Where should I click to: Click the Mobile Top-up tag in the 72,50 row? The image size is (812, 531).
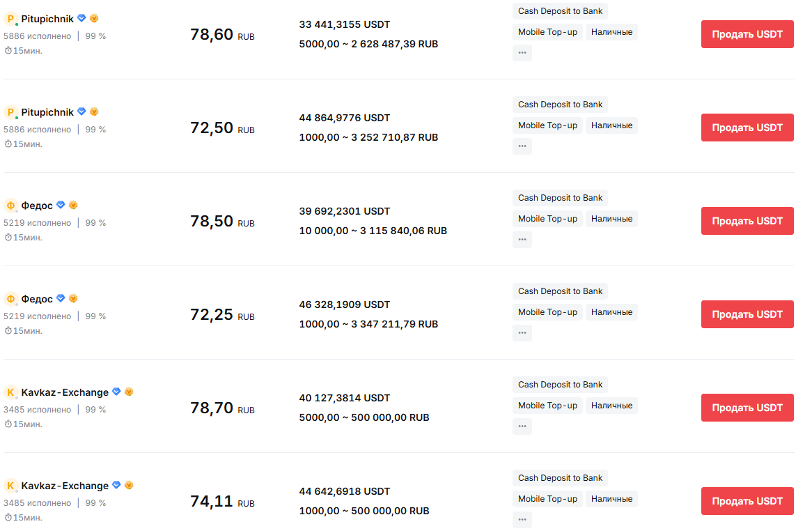(547, 125)
